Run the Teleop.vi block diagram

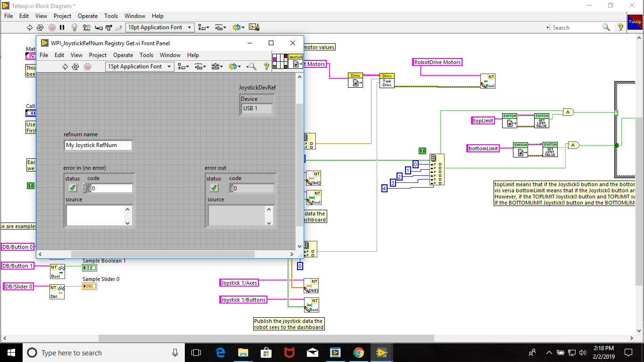pyautogui.click(x=30, y=27)
